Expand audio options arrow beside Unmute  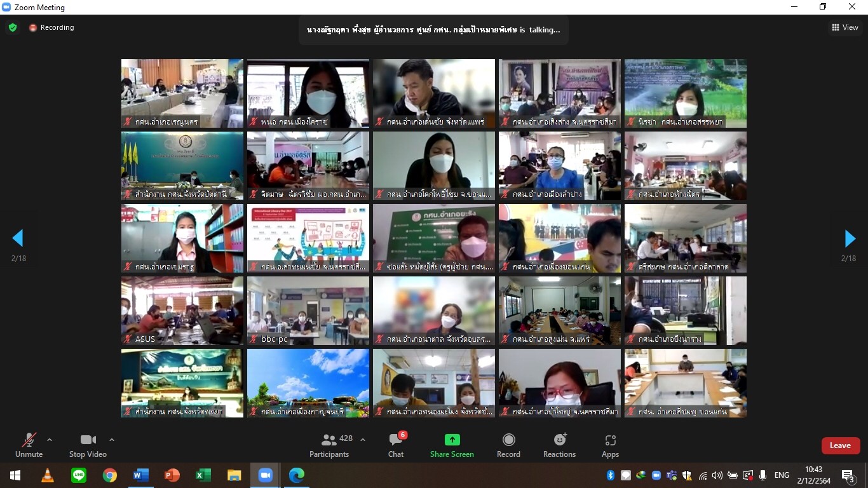click(x=50, y=440)
